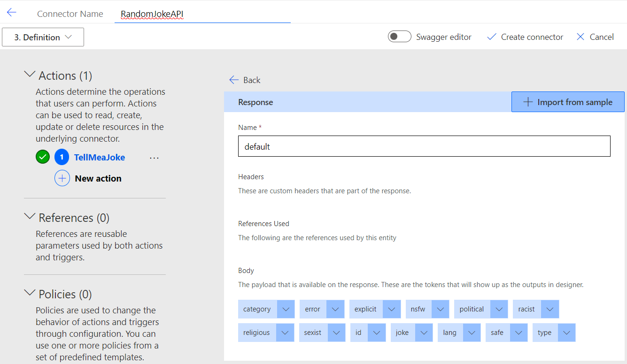Image resolution: width=627 pixels, height=364 pixels.
Task: Click the green checkmark status icon for TellMeaJoke
Action: point(43,157)
